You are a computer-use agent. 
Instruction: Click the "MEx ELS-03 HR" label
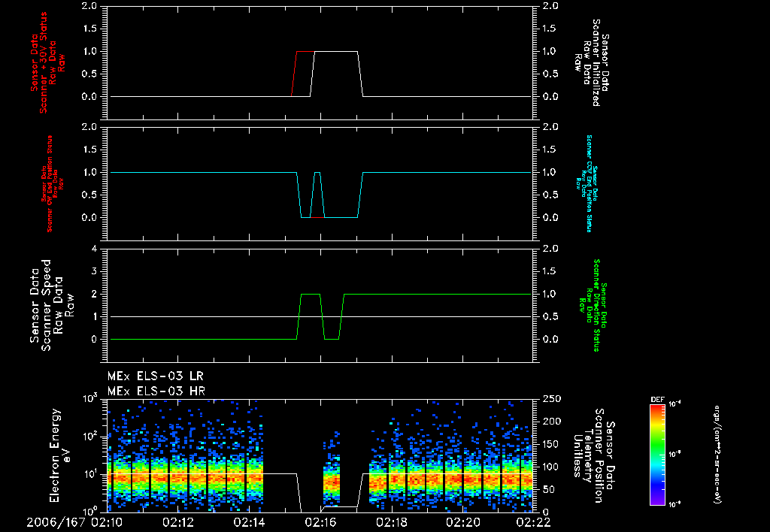click(x=156, y=391)
